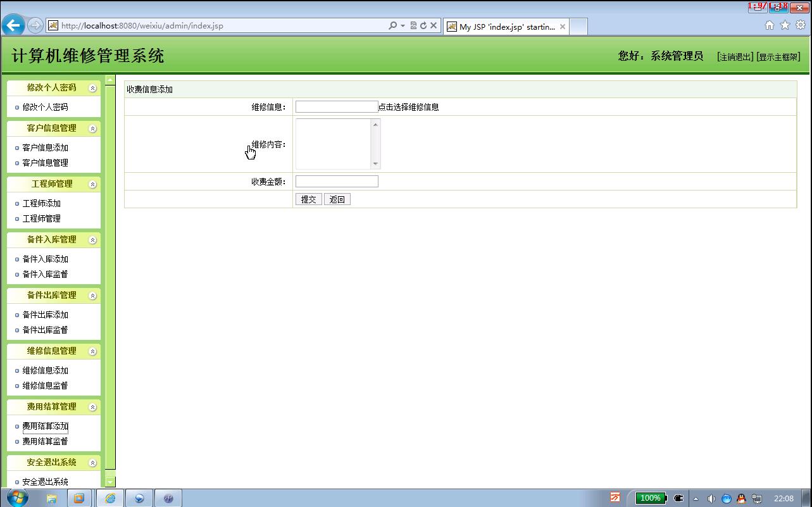Viewport: 812px width, 507px height.
Task: Open the browser home icon
Action: tap(770, 25)
